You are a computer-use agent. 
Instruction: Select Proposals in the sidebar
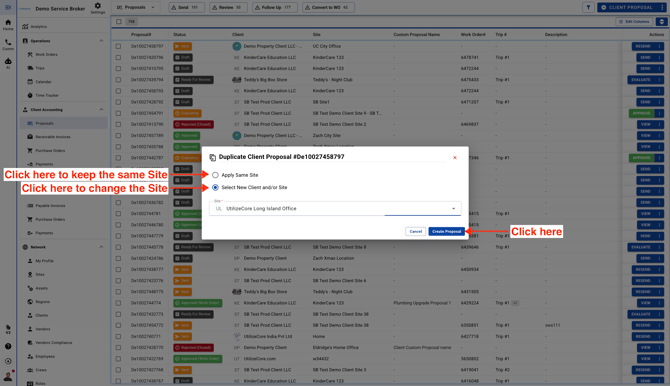click(63, 123)
